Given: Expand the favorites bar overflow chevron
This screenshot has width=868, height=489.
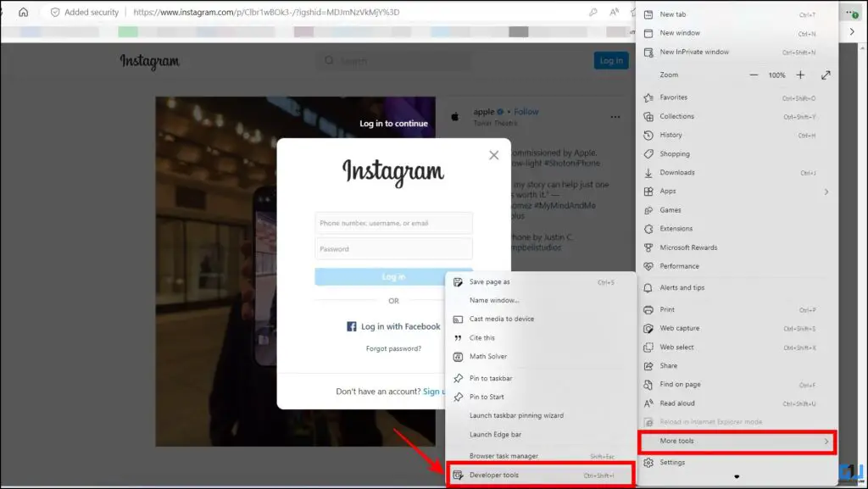Looking at the screenshot, I should (852, 32).
